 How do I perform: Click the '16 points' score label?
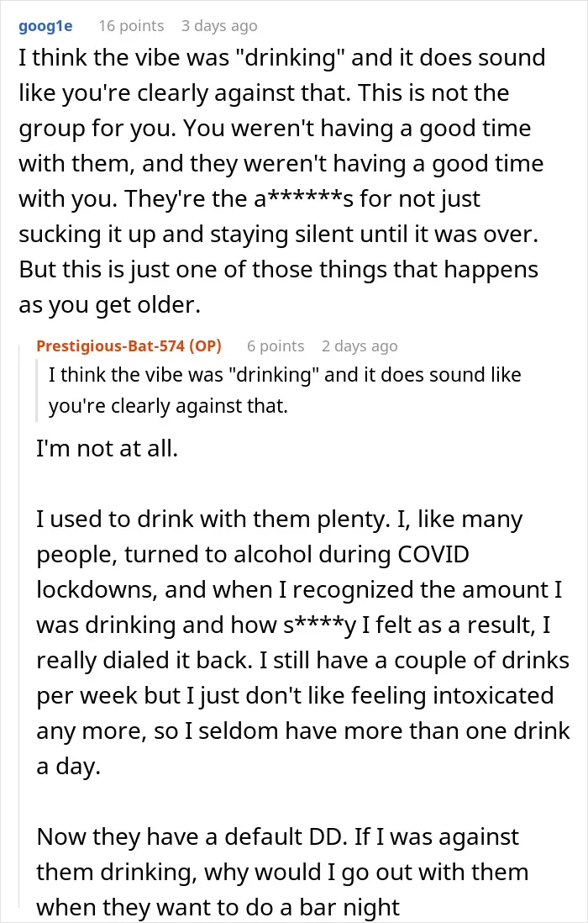point(131,26)
